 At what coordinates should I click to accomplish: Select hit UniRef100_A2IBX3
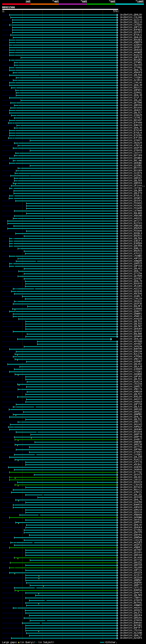131,80
